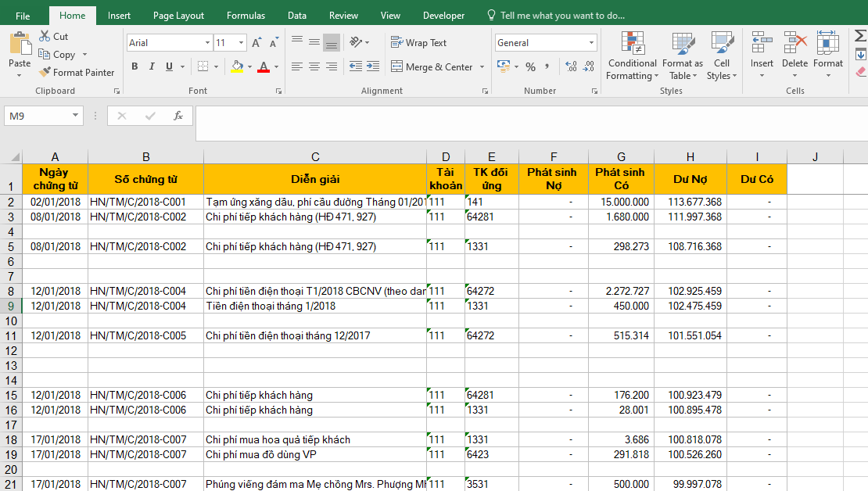Open the Name Box dropdown arrow

(x=76, y=116)
